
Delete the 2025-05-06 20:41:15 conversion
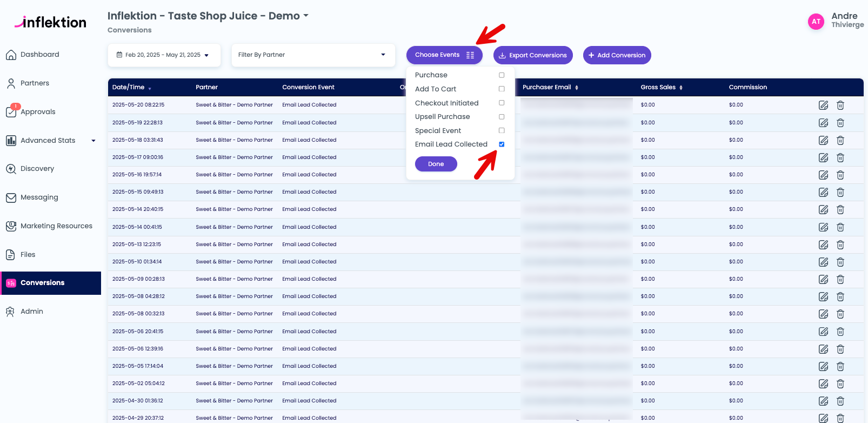coord(840,332)
